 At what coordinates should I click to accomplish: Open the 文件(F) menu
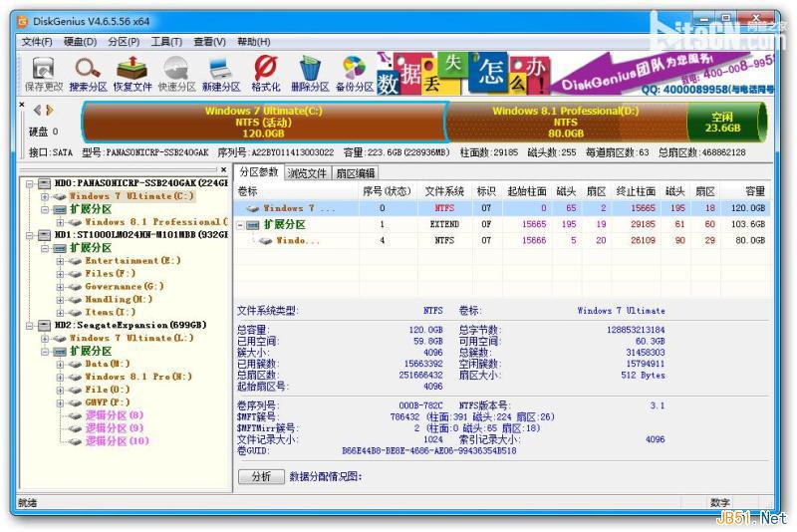[x=37, y=42]
